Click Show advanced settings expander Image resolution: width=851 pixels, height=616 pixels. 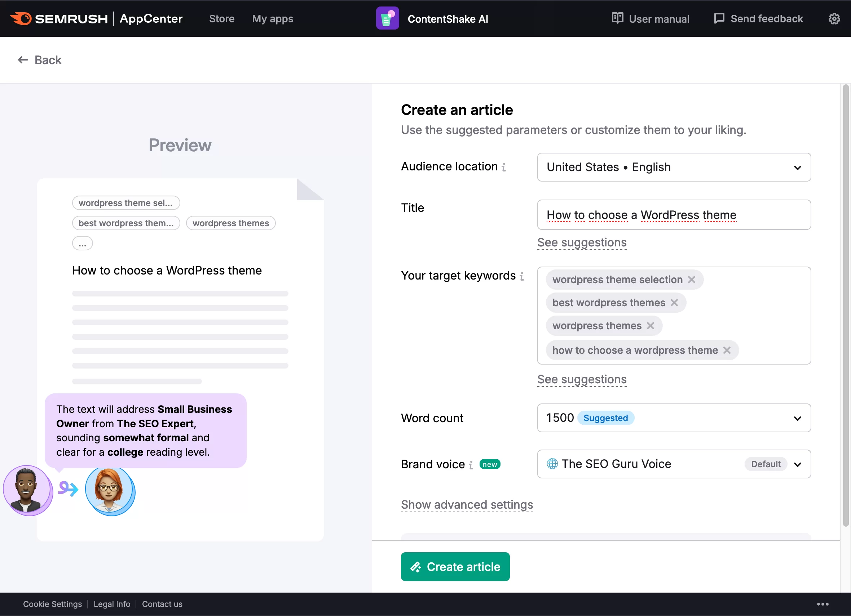tap(467, 504)
